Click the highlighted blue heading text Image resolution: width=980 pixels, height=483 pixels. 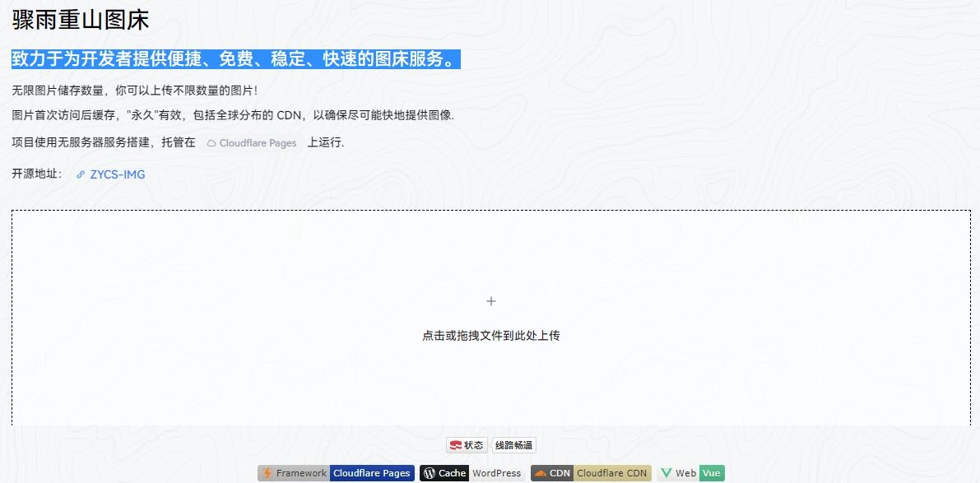tap(235, 59)
